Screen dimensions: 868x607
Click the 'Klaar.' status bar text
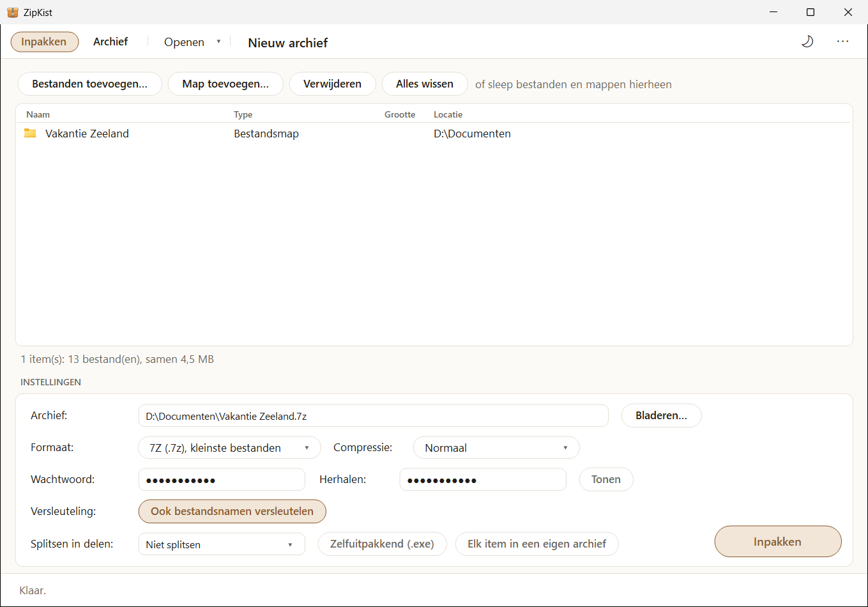click(33, 590)
